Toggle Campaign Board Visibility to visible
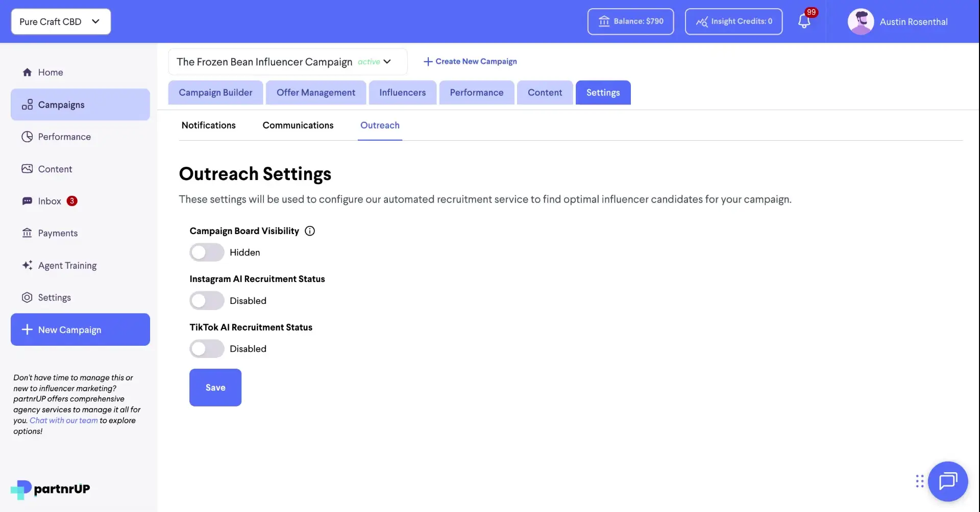 point(206,252)
